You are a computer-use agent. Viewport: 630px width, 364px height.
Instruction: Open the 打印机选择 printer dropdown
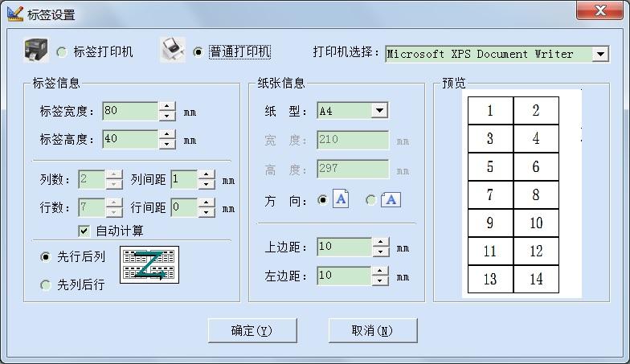(x=600, y=55)
